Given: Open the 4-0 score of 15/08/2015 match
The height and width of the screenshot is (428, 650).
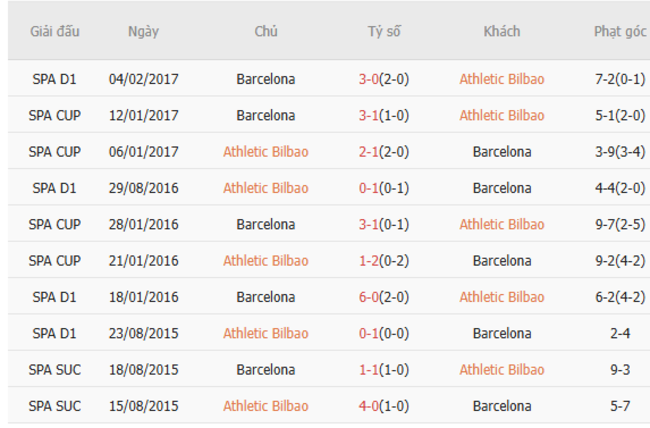Looking at the screenshot, I should tap(370, 406).
